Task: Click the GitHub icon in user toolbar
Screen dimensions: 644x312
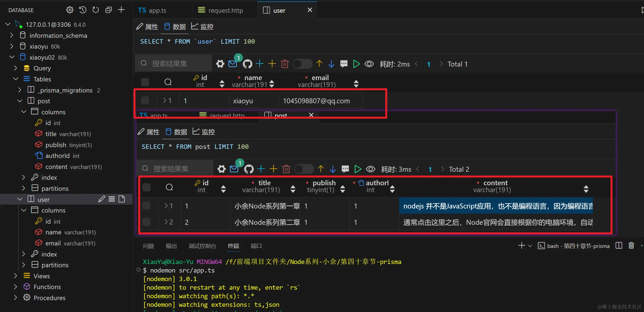Action: point(247,64)
